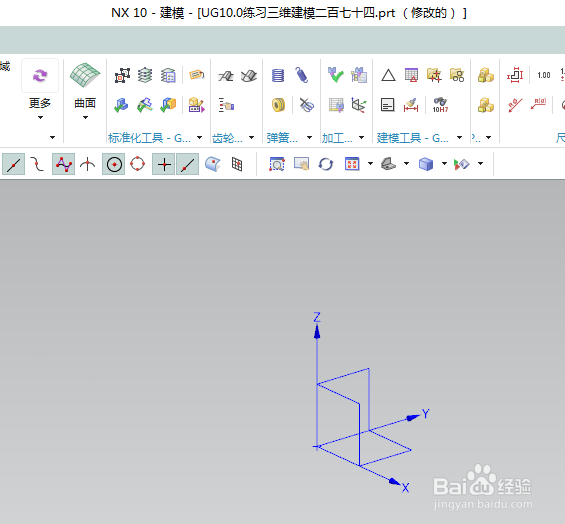This screenshot has width=565, height=524.
Task: Create an extension spring with hooks
Action: coord(302,75)
